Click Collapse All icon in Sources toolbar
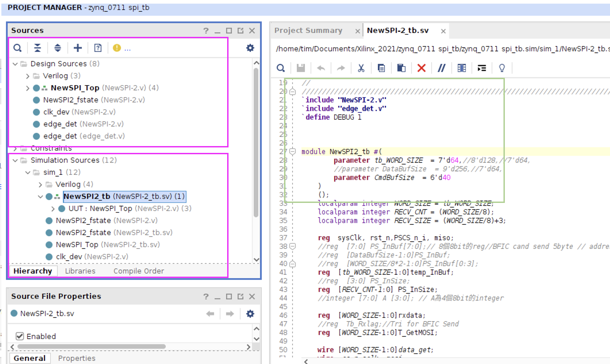The image size is (610, 364). coord(37,48)
